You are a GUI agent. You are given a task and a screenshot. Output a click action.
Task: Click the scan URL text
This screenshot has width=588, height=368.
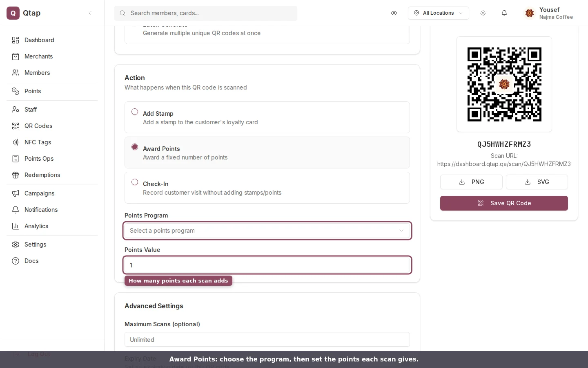(504, 164)
